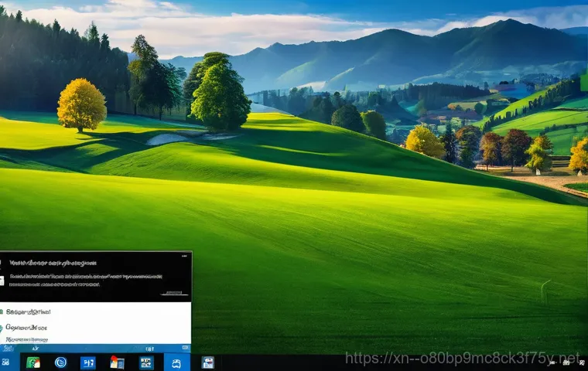The height and width of the screenshot is (371, 588).
Task: Open the rightmost system tray icon
Action: [581, 362]
